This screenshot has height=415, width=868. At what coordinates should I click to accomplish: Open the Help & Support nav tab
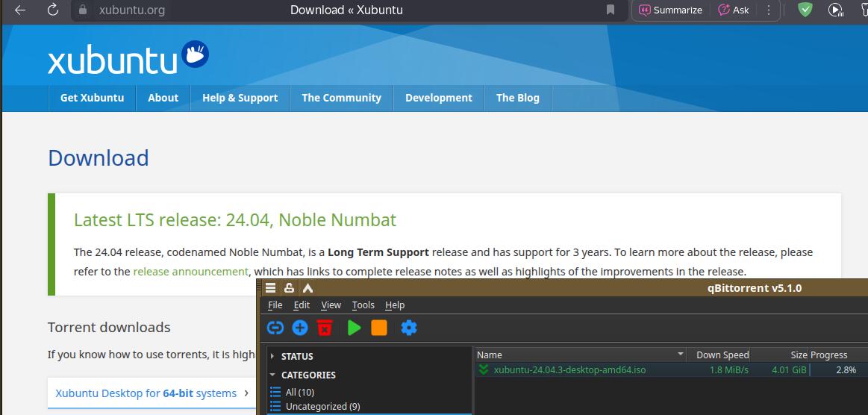pos(240,98)
